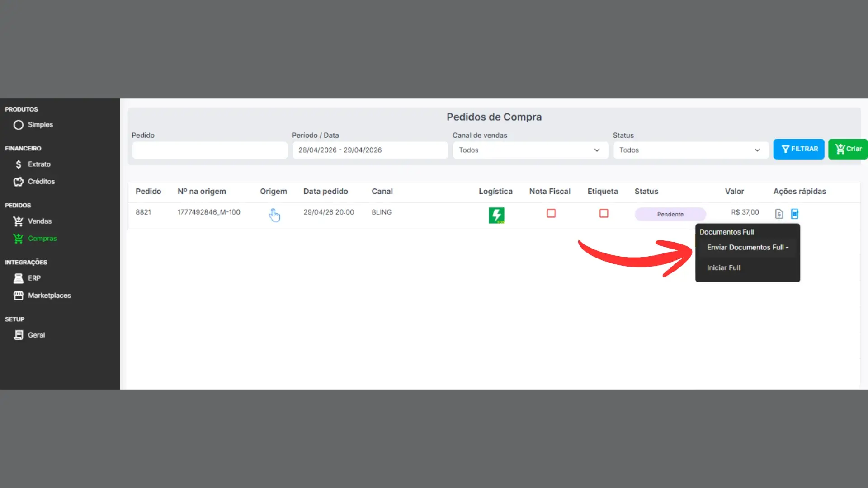Expand the Status filter dropdown

[691, 150]
